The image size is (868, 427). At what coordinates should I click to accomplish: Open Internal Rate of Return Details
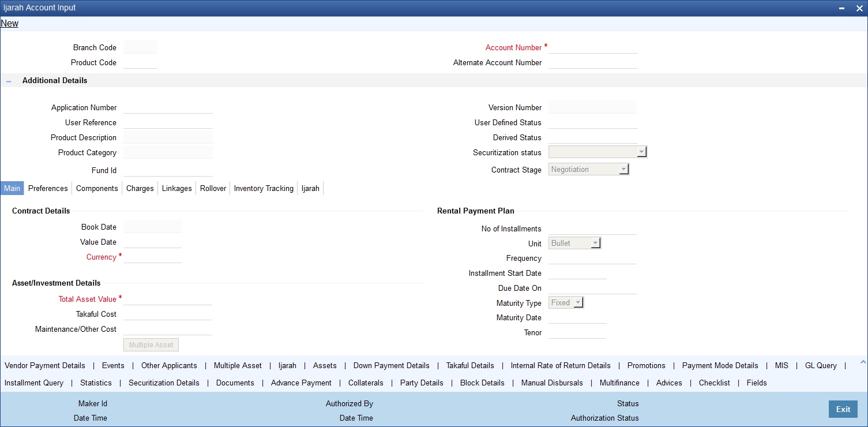tap(561, 366)
